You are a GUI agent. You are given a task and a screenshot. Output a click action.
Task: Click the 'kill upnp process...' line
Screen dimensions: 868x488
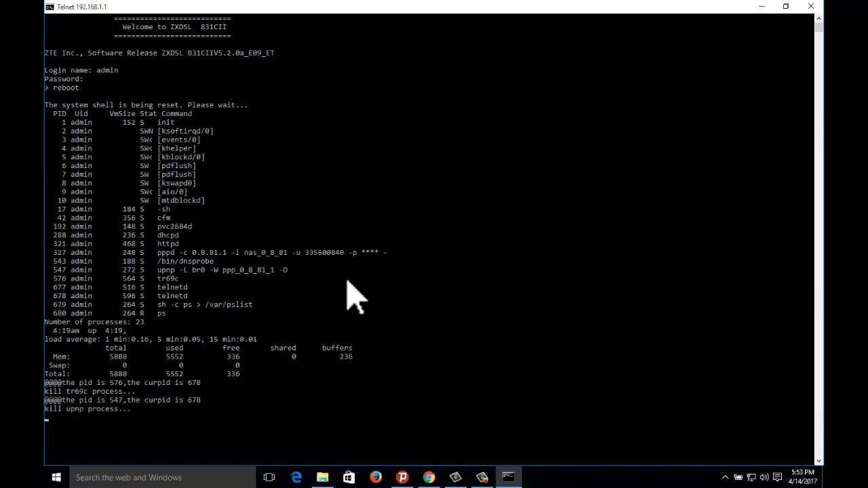(87, 409)
